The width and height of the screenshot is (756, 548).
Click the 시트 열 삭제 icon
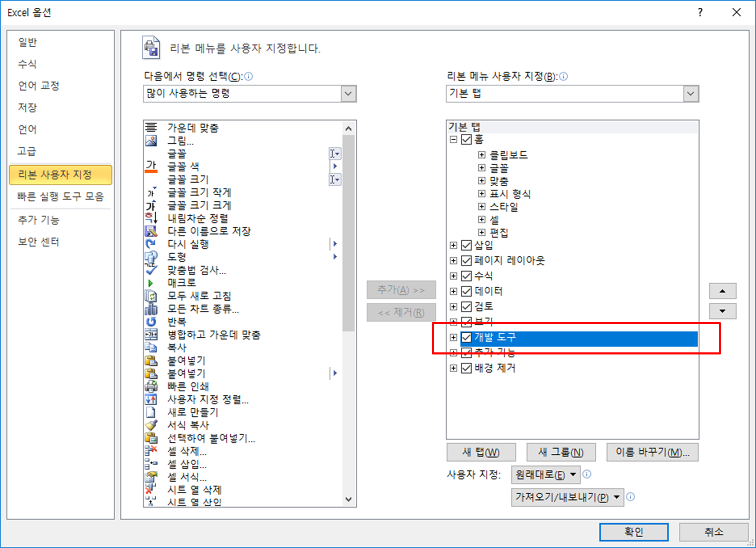pyautogui.click(x=151, y=490)
